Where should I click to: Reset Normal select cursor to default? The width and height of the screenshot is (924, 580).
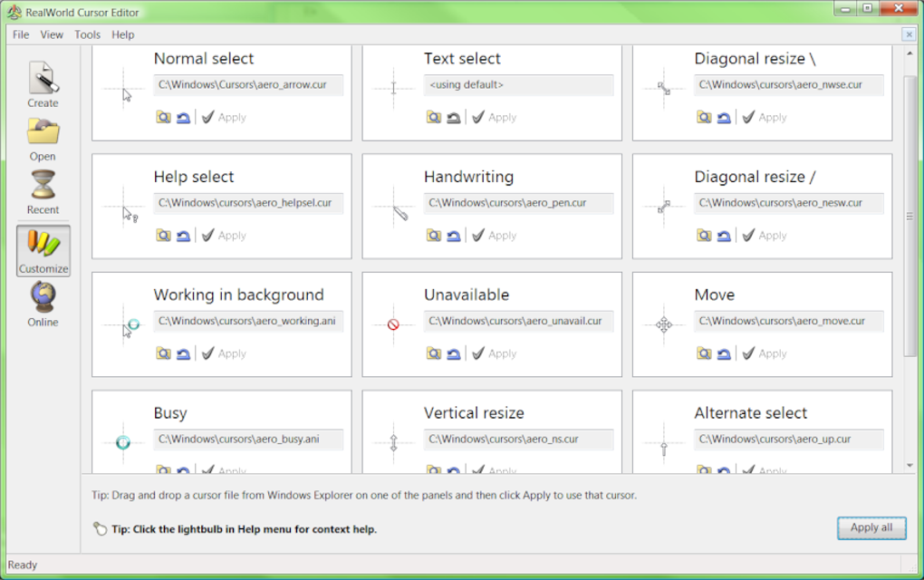[183, 117]
